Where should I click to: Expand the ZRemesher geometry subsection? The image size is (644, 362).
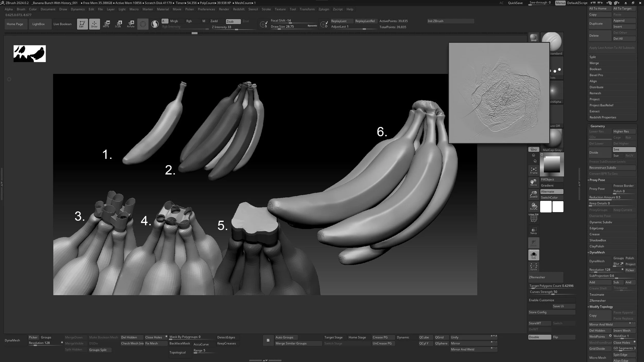(x=597, y=300)
